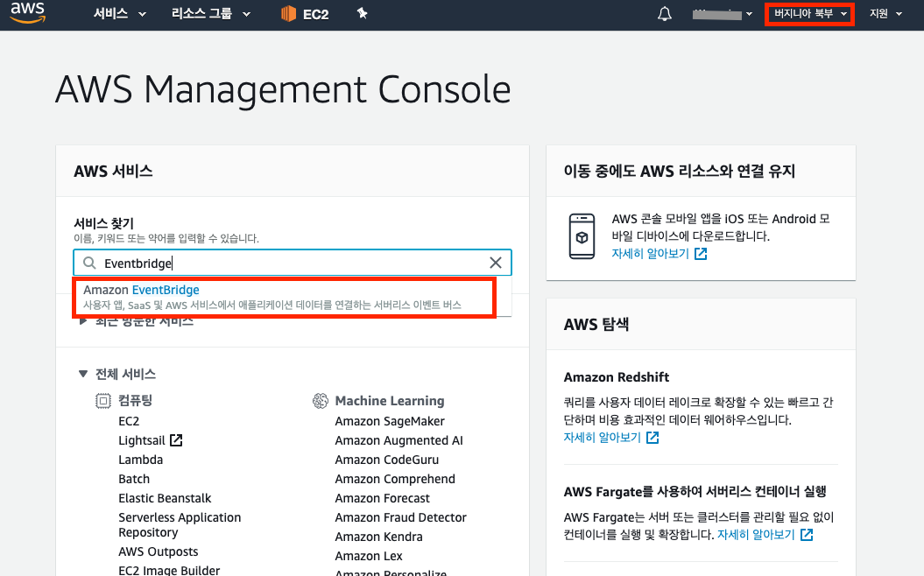Open AWS Outposts service link
Viewport: 924px width, 576px height.
(x=158, y=551)
